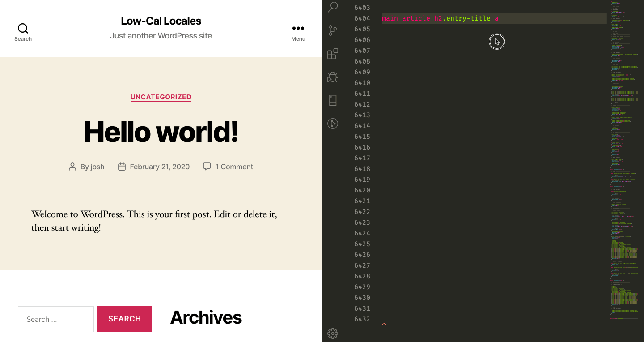
Task: Open the Hello world! post title
Action: pyautogui.click(x=161, y=132)
